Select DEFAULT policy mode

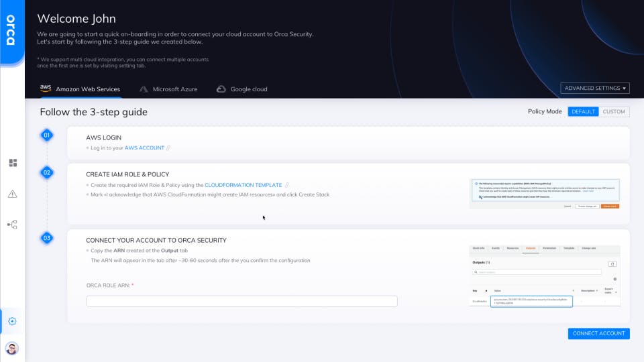(x=583, y=112)
